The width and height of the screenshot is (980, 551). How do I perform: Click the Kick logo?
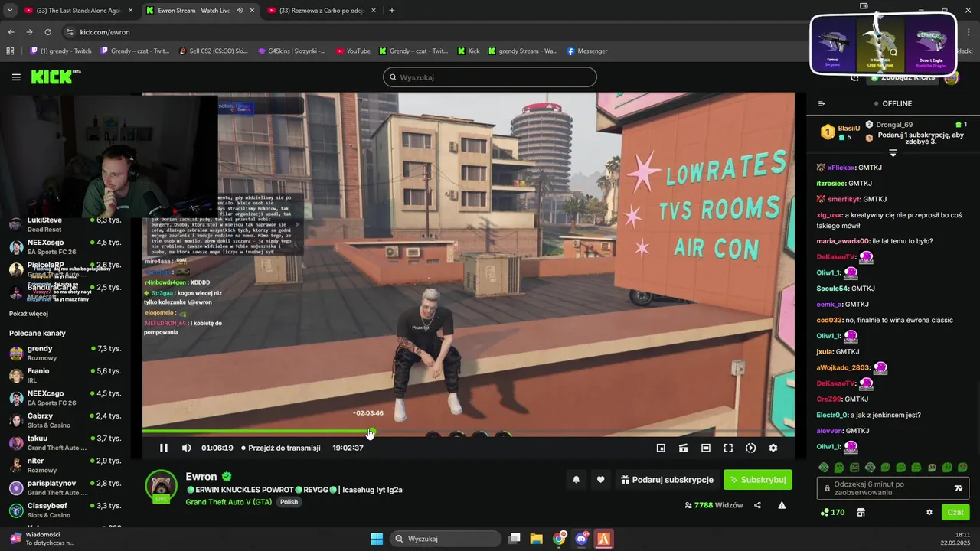(55, 77)
